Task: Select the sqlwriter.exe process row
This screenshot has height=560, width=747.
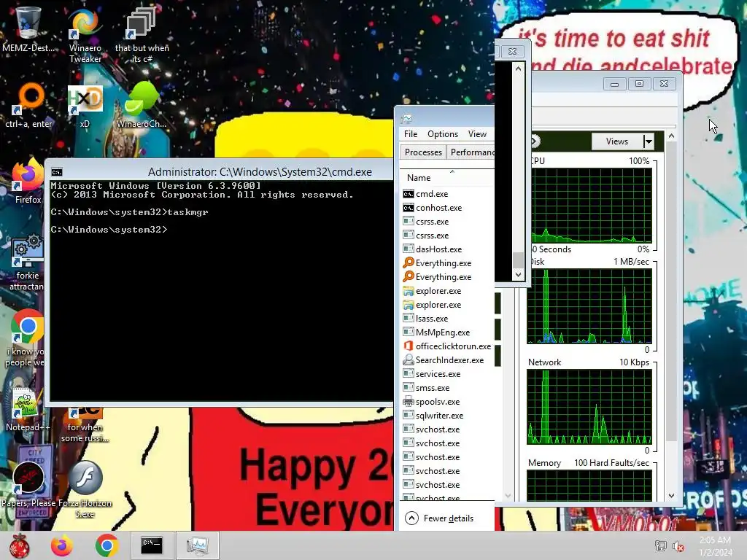Action: (x=447, y=415)
